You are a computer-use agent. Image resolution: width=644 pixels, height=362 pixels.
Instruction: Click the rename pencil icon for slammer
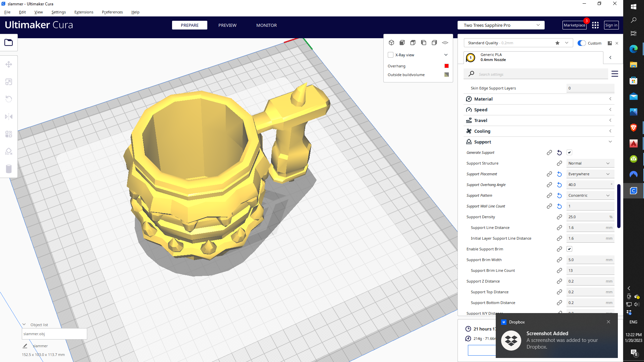coord(25,346)
